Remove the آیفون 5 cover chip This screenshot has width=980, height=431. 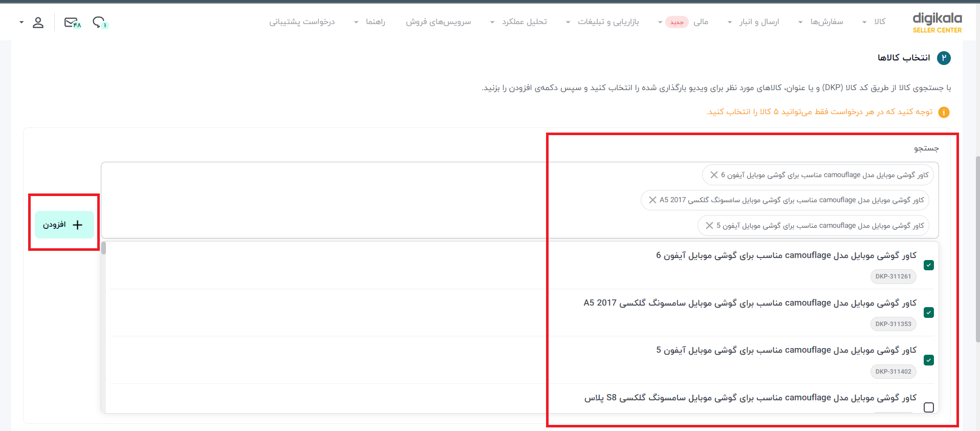[709, 226]
